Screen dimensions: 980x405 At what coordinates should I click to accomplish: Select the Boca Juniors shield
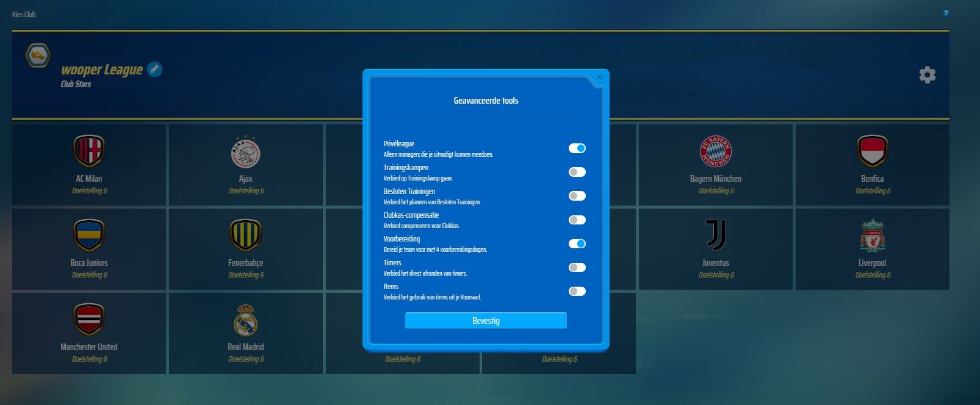[89, 235]
